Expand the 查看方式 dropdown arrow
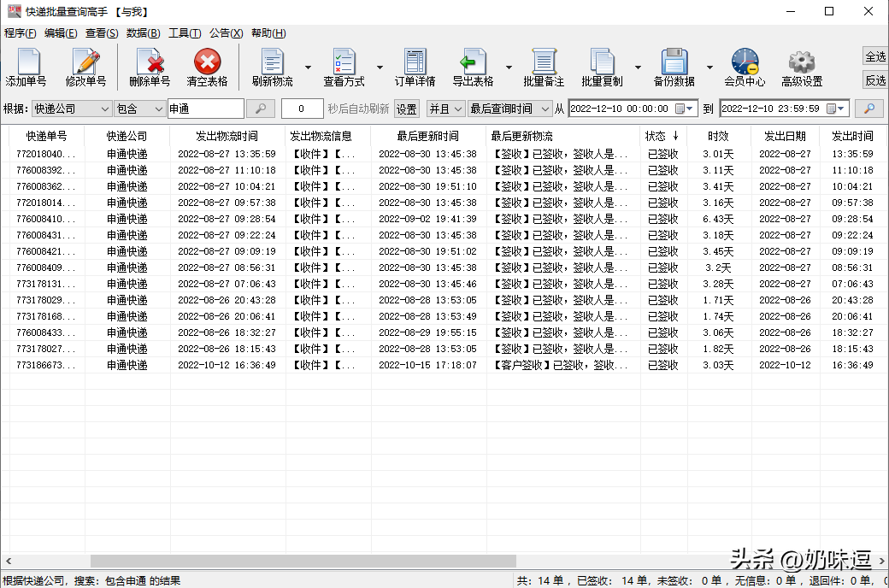Viewport: 889px width, 588px height. [x=380, y=68]
